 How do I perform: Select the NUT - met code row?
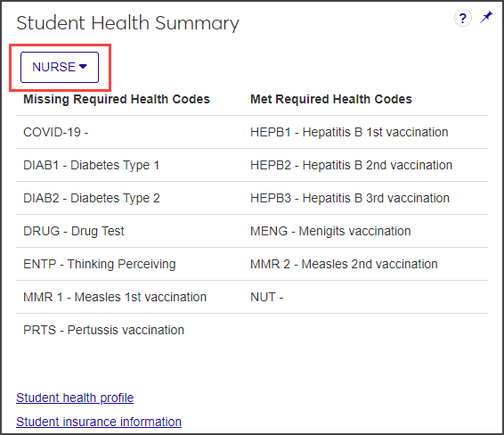266,297
